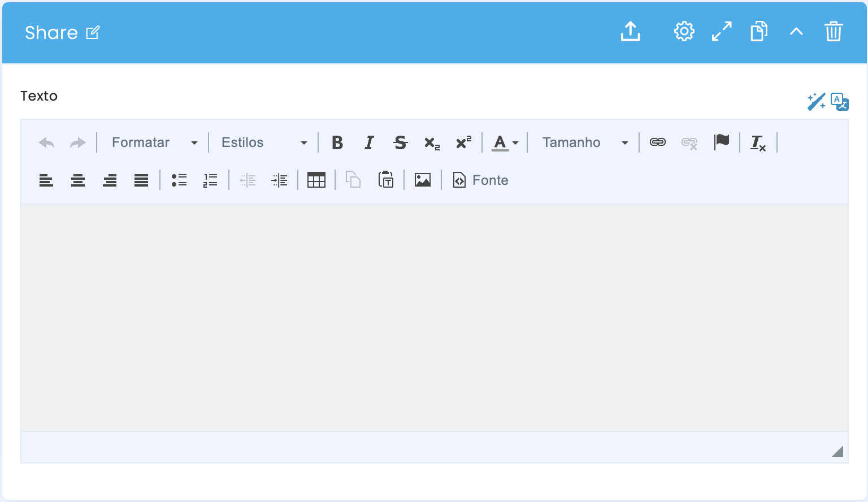This screenshot has height=502, width=868.
Task: Open the Tamanho font size dropdown
Action: [585, 142]
